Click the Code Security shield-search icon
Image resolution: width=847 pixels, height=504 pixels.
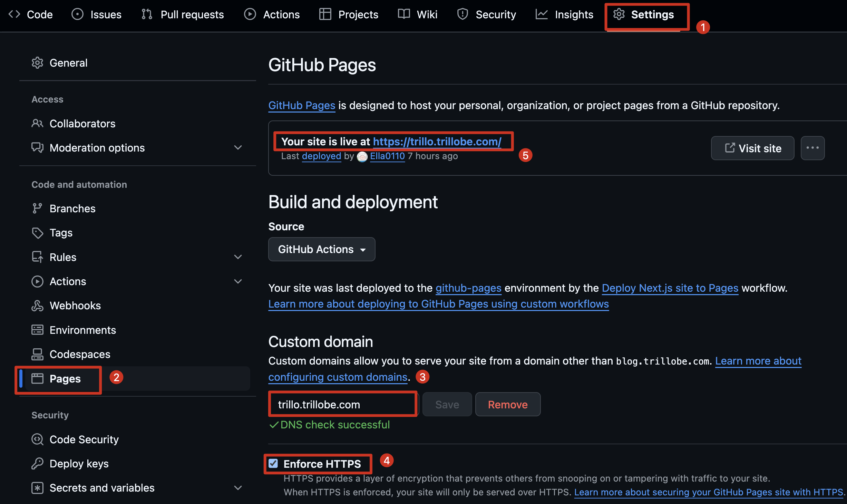[37, 439]
